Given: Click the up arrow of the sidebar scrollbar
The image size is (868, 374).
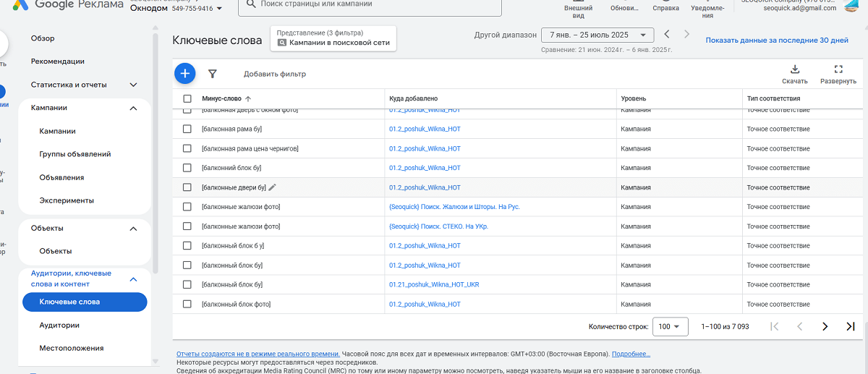Looking at the screenshot, I should point(156,27).
